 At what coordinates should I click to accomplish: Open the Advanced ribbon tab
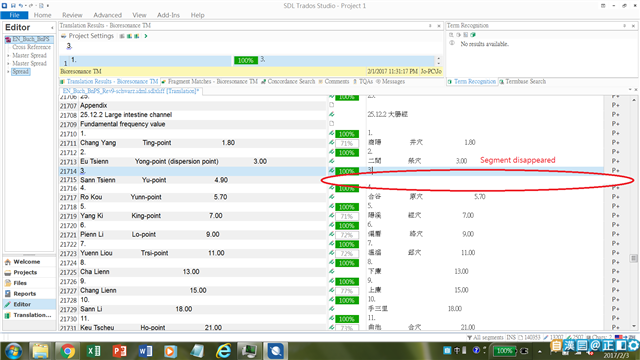point(107,15)
